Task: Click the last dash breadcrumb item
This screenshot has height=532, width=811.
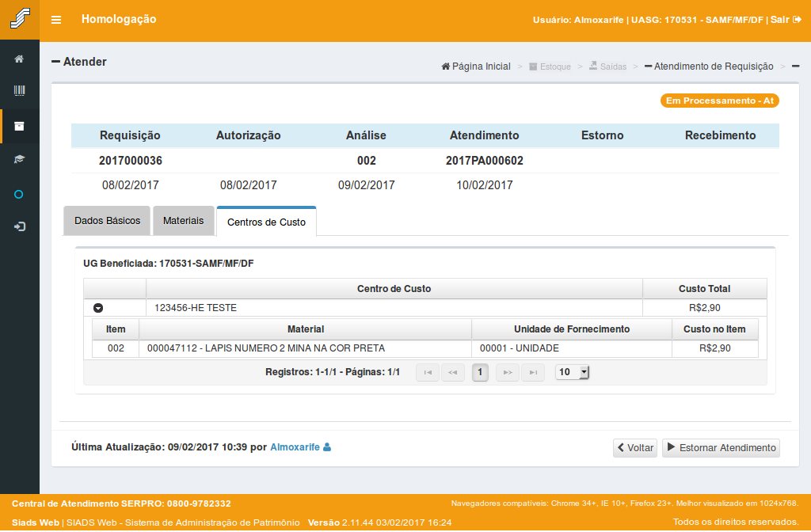Action: tap(795, 66)
